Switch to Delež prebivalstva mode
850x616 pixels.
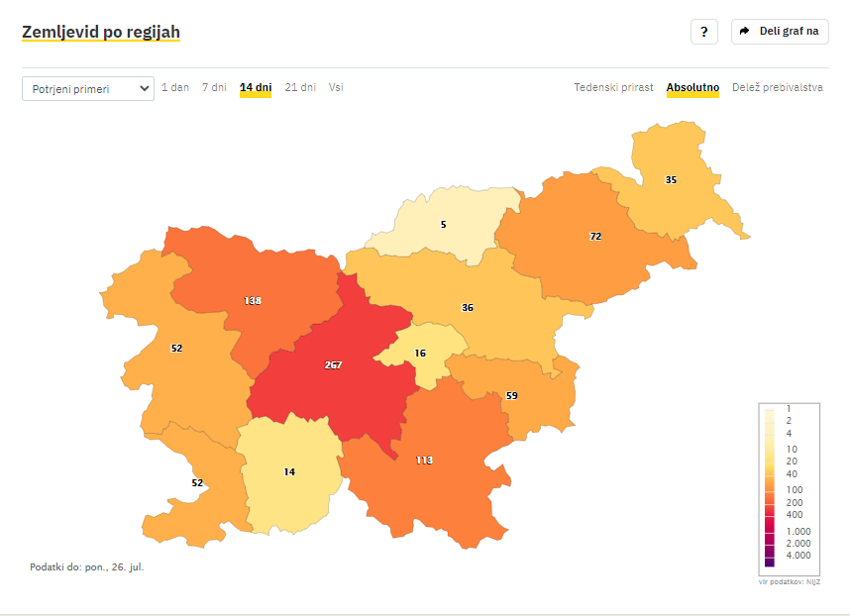[778, 87]
